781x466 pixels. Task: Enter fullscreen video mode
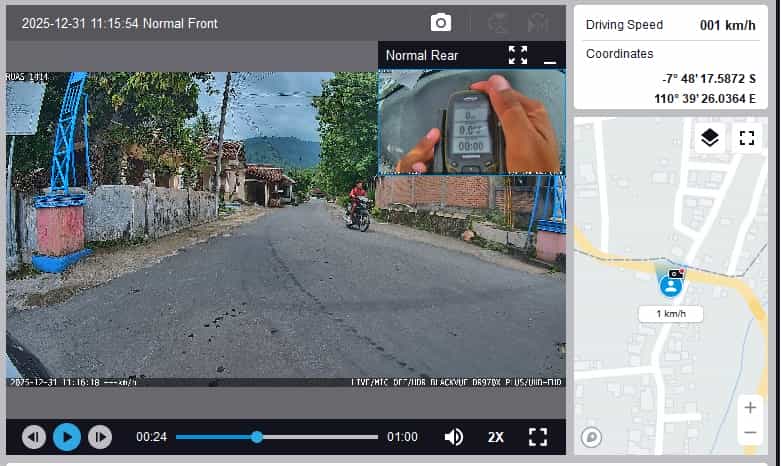click(x=538, y=437)
